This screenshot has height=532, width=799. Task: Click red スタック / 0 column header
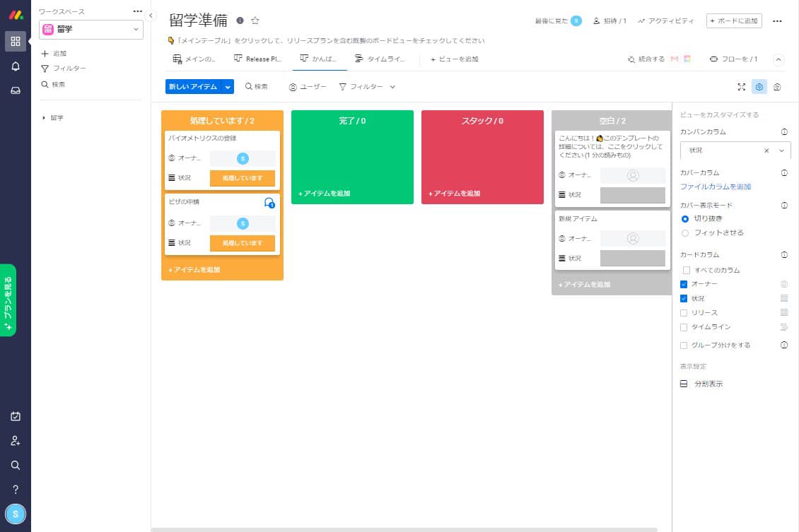(482, 121)
